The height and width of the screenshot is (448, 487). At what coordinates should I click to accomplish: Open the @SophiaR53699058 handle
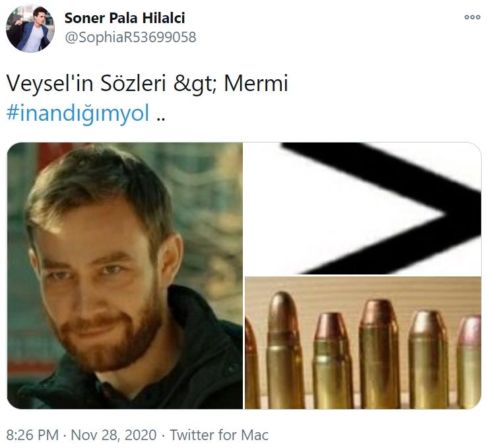tap(130, 38)
